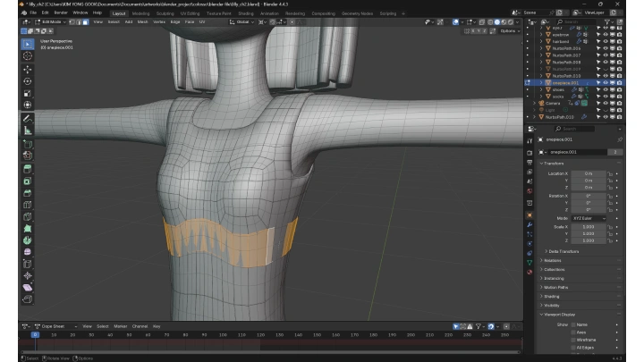Open the Modifiers wrench properties tab
Screen dimensions: 644x362
click(530, 225)
